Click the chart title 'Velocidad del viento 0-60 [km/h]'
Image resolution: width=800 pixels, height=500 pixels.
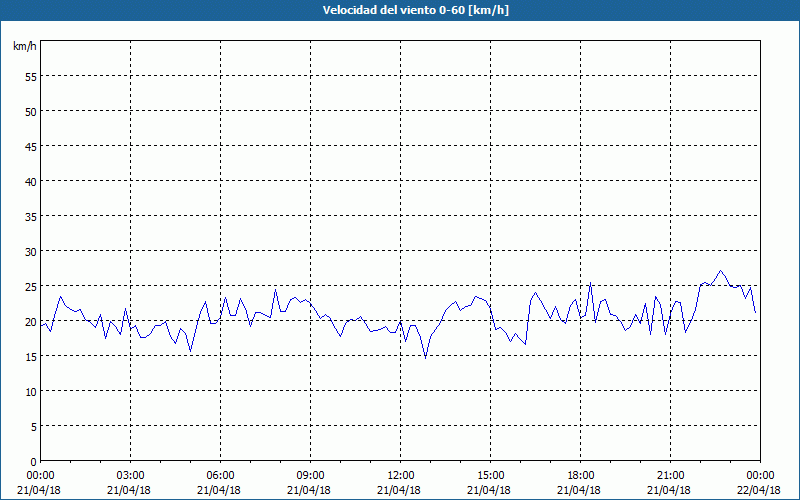click(x=415, y=10)
